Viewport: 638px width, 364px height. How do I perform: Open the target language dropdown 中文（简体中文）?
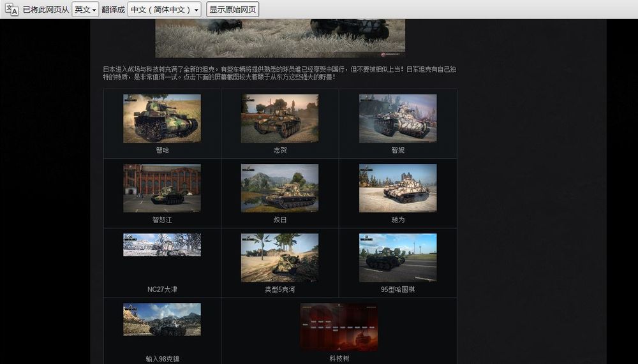165,10
